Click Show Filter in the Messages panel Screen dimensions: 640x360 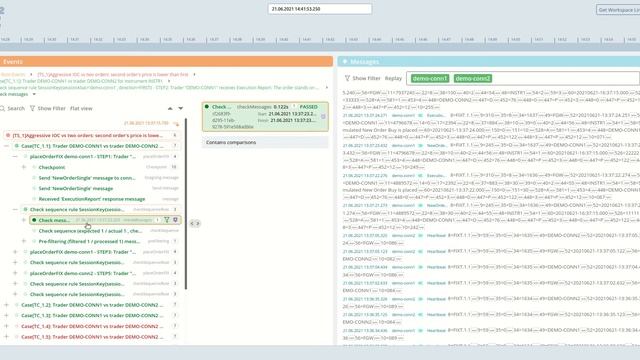[362, 78]
